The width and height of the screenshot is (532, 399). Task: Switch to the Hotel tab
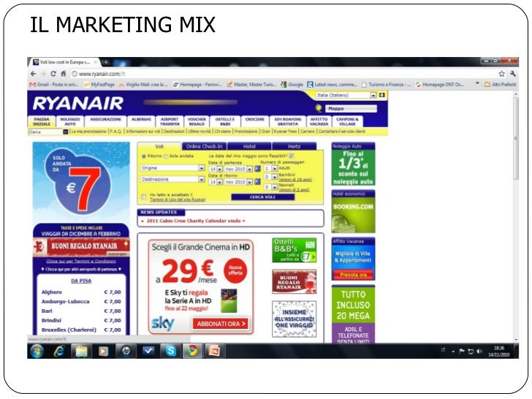(249, 146)
